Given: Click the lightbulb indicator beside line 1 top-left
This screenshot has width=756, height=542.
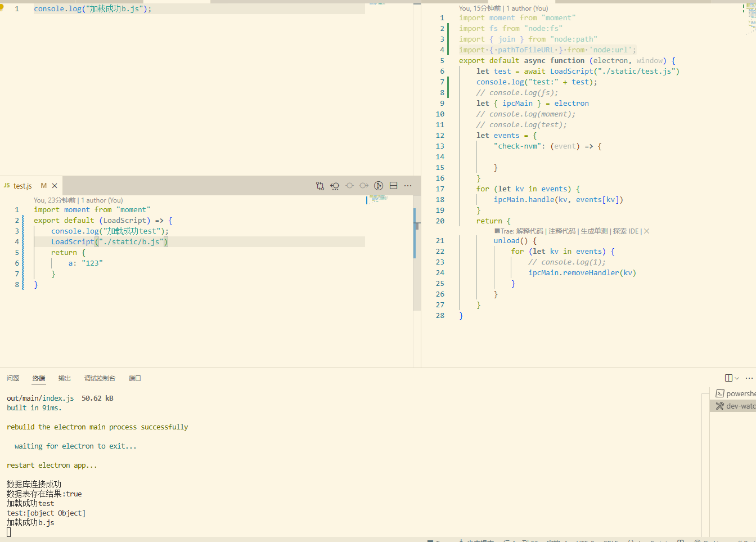Looking at the screenshot, I should (x=2, y=8).
